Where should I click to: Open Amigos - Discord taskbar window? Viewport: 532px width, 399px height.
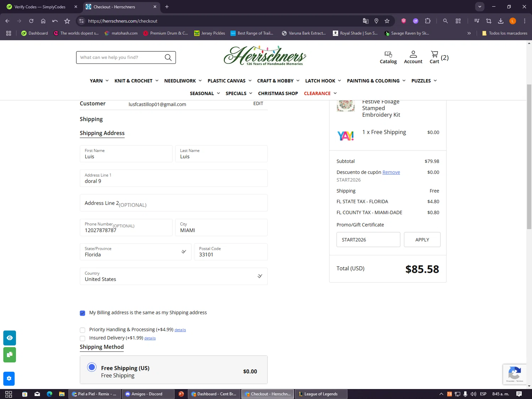tap(148, 394)
